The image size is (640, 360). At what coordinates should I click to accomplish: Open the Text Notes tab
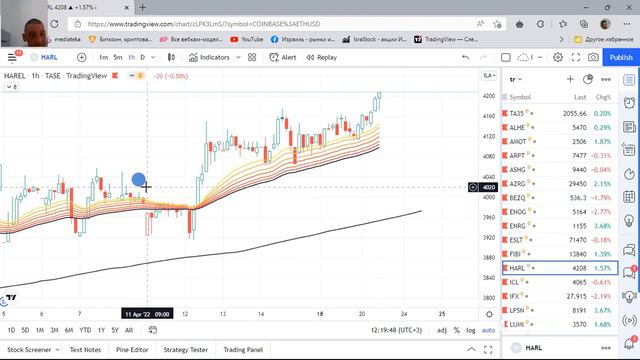(x=85, y=350)
